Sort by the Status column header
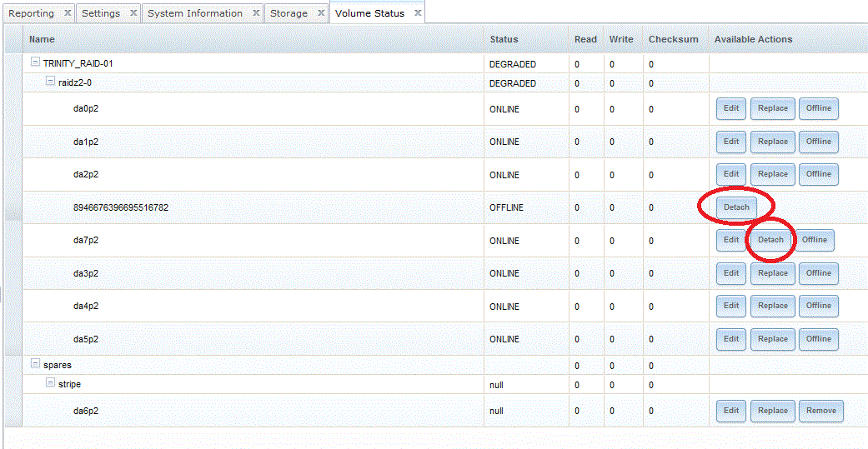 pos(504,39)
